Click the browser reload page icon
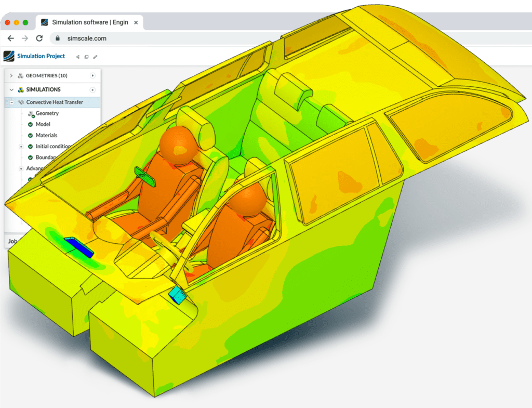The height and width of the screenshot is (408, 532). (39, 38)
